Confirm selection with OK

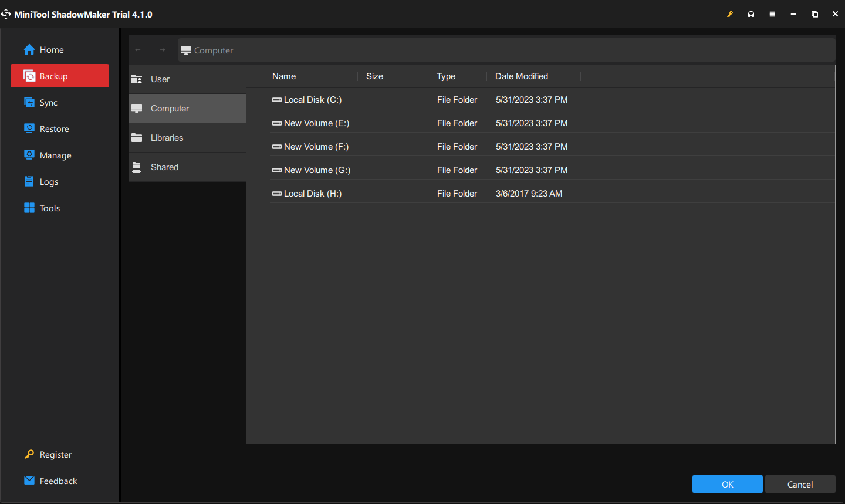(727, 484)
